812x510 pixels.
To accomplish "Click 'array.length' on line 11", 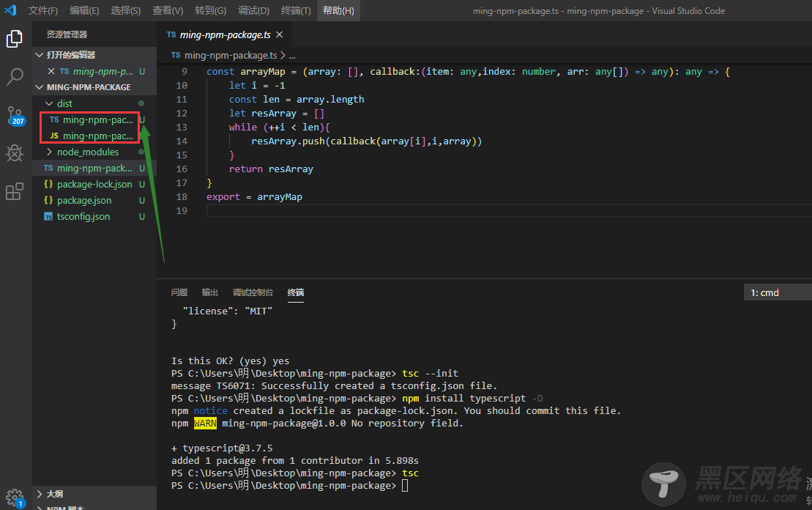I will coord(330,100).
